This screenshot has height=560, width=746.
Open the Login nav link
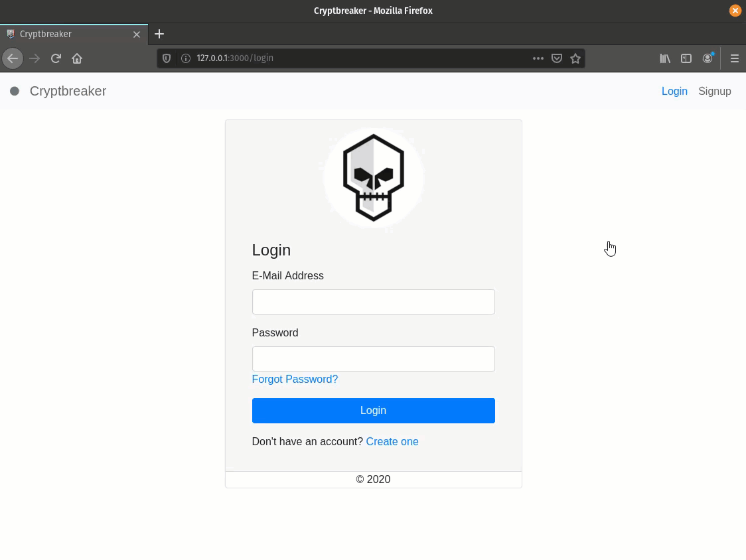674,92
